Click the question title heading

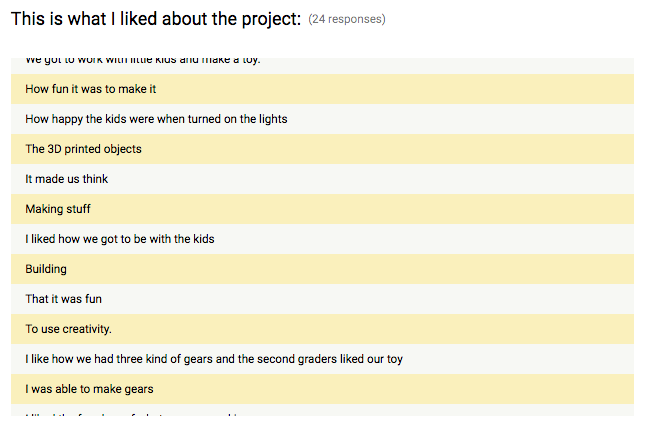tap(156, 19)
